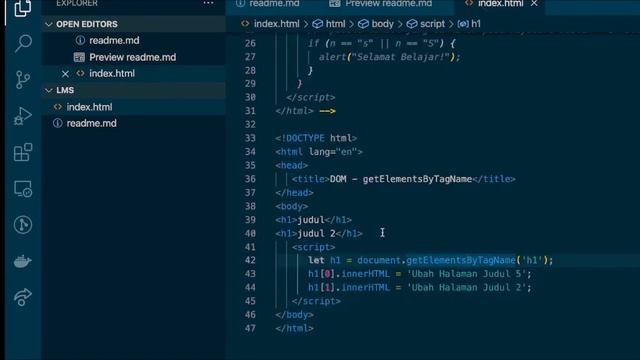Click line number 36 in gutter
Screen dimensions: 640x360
tap(250, 179)
